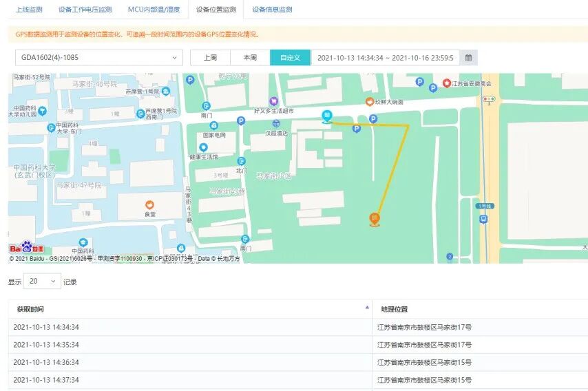
Task: Click 汉庭酒店 hotel marker
Action: tap(276, 123)
